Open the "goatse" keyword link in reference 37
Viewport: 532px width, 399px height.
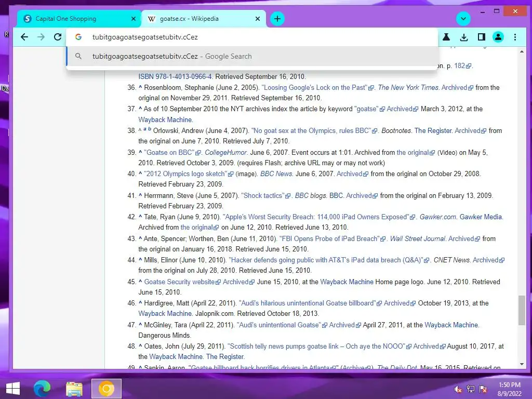point(369,109)
